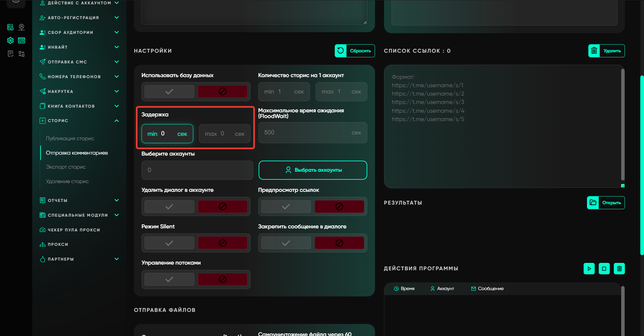Viewport: 644px width, 336px height.
Task: Click the Выбрать аккаунты button
Action: point(313,170)
